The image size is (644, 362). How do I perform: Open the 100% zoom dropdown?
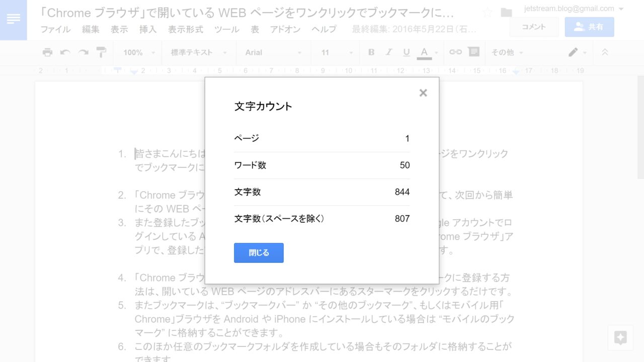coord(139,52)
